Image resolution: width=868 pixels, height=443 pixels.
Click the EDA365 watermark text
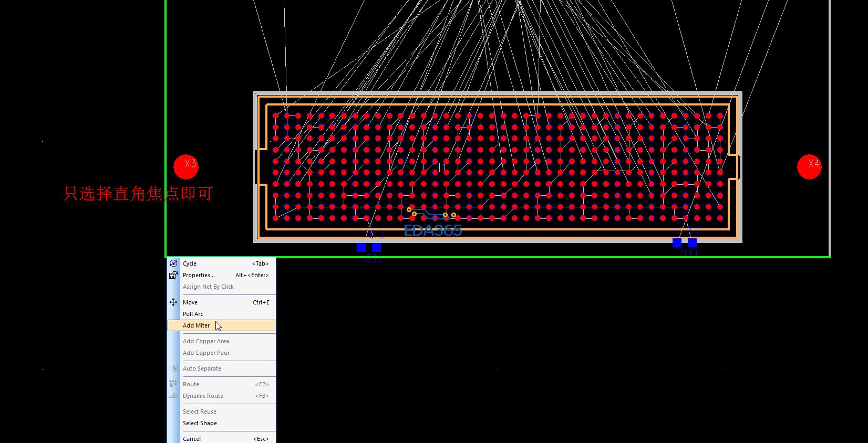pyautogui.click(x=433, y=230)
